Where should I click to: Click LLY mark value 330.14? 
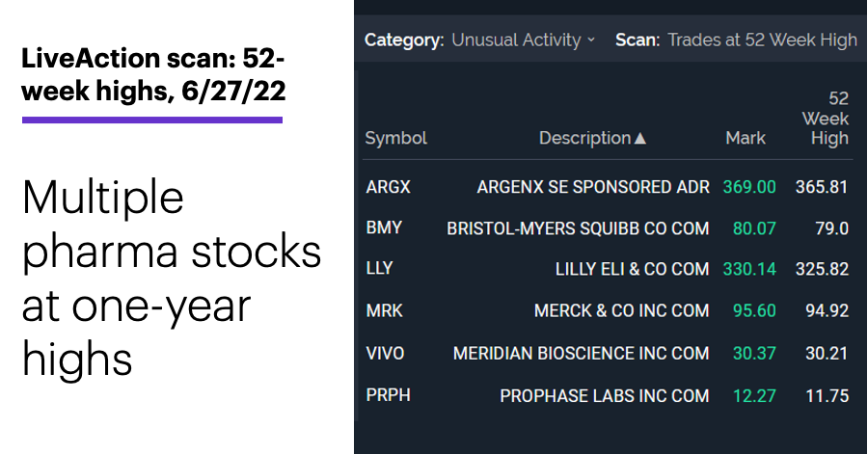749,269
